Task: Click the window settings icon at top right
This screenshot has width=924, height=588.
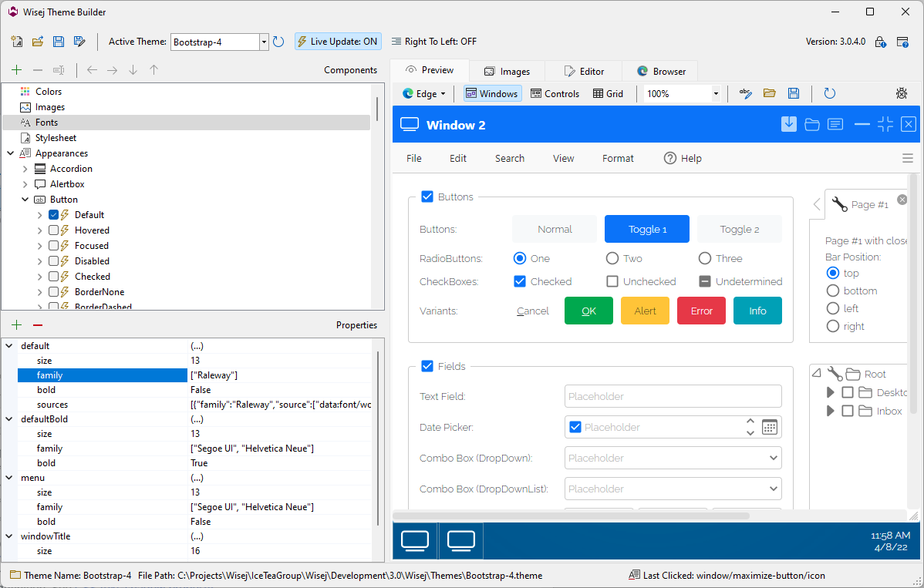Action: [902, 42]
